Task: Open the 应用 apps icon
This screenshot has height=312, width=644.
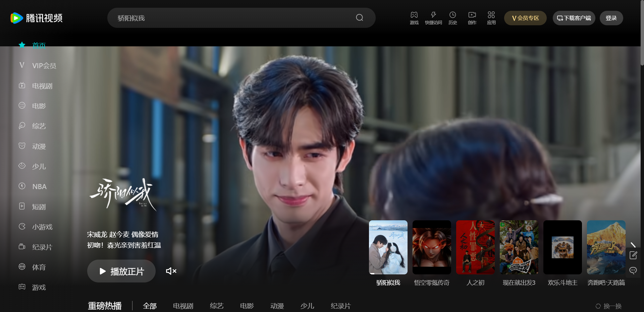Action: click(491, 18)
